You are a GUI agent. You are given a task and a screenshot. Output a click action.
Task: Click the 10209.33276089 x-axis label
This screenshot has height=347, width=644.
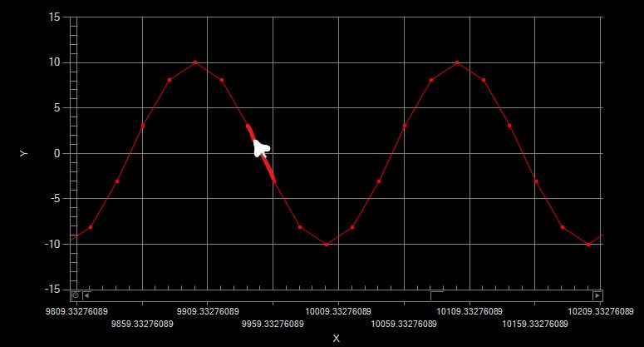[601, 311]
